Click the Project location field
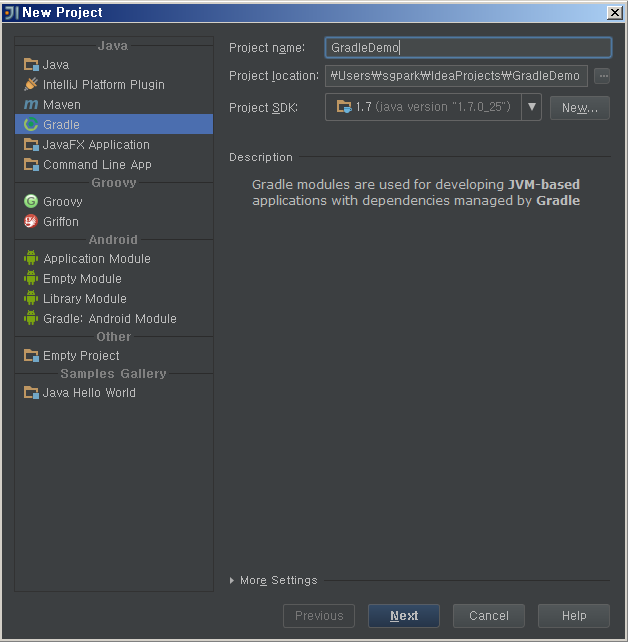 click(x=456, y=76)
